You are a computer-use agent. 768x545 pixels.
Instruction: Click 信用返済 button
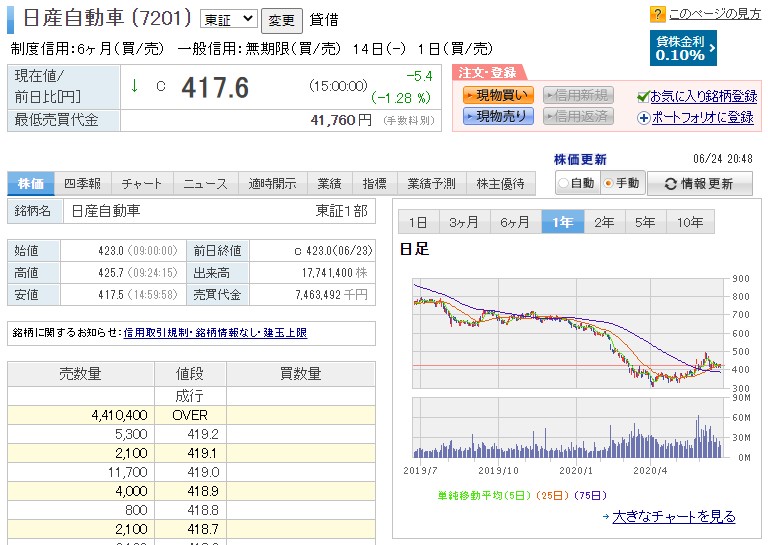578,116
